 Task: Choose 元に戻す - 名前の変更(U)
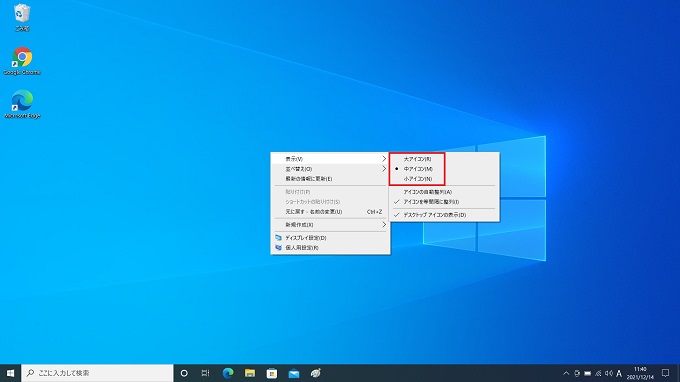tap(330, 212)
